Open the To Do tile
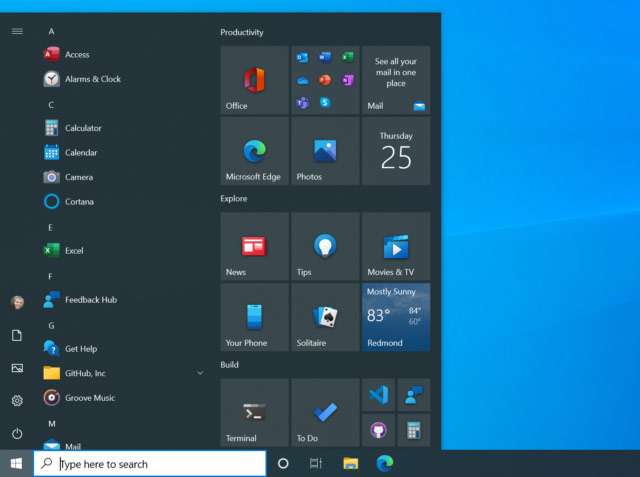Viewport: 640px width, 477px height. tap(325, 412)
